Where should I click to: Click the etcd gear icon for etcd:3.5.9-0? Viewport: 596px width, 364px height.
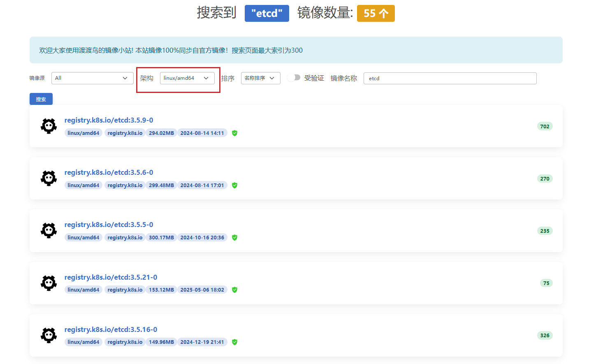click(x=49, y=126)
